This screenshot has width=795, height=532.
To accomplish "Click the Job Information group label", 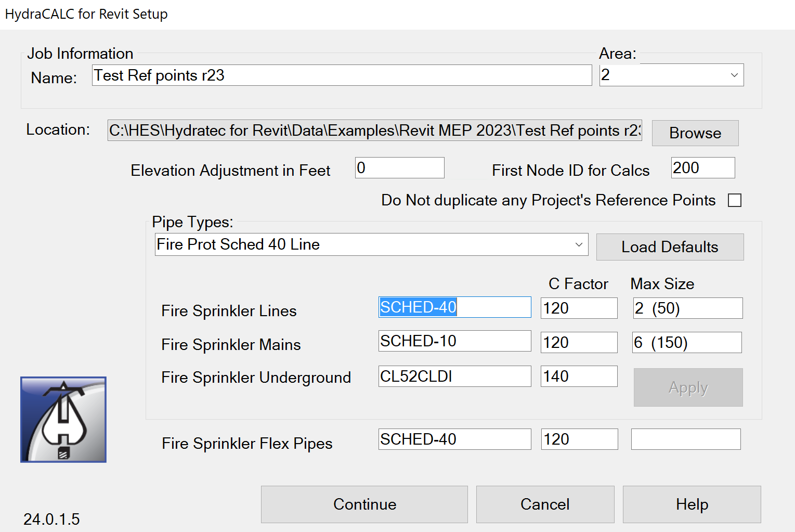I will [x=80, y=54].
